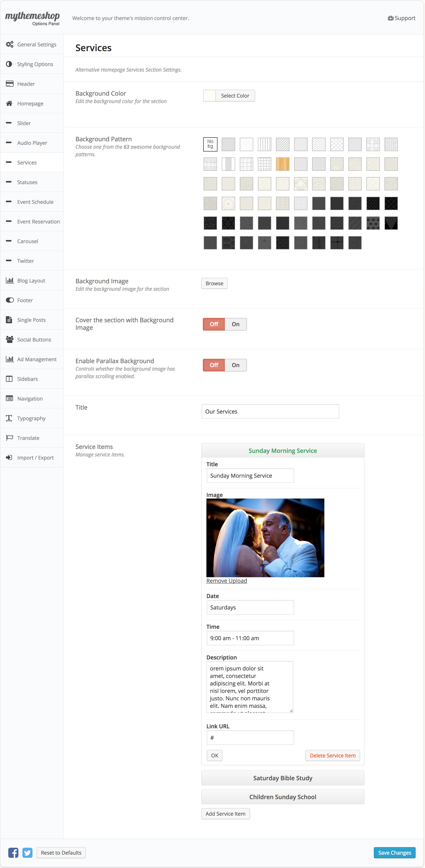This screenshot has width=425, height=868.
Task: Turn On cover section with background image
Action: (x=235, y=324)
